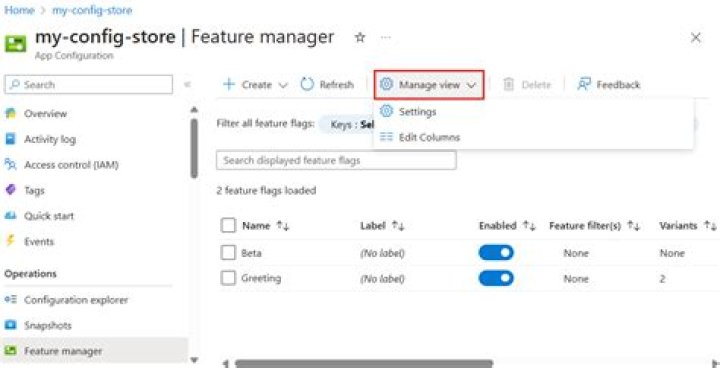Screen dimensions: 720x368
Task: Click the Overview icon in sidebar
Action: pyautogui.click(x=10, y=113)
